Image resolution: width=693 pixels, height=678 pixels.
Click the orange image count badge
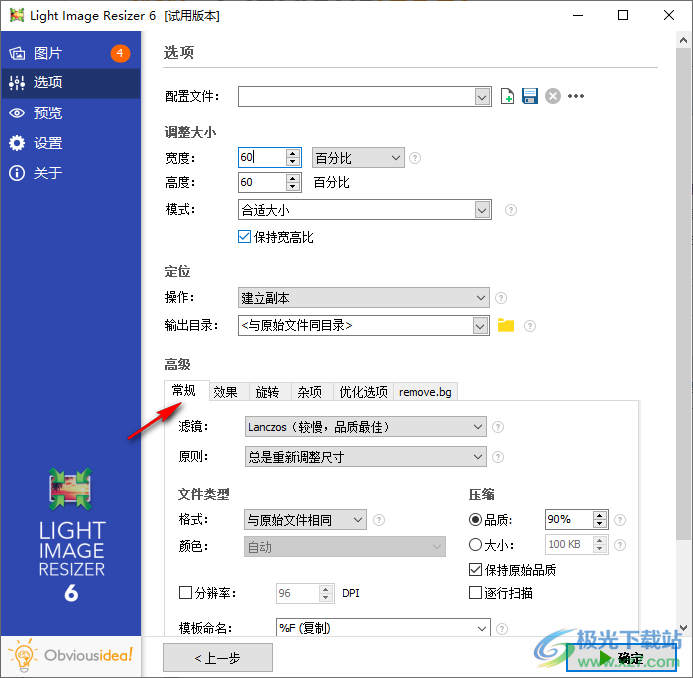[x=120, y=53]
